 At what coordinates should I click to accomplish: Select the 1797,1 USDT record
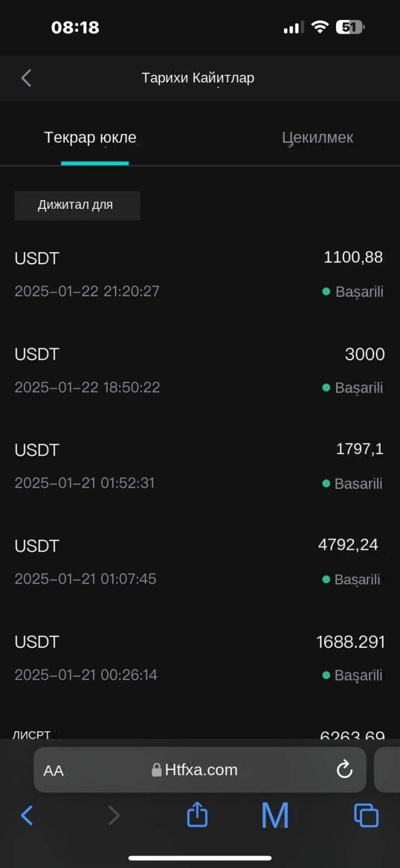click(x=199, y=466)
